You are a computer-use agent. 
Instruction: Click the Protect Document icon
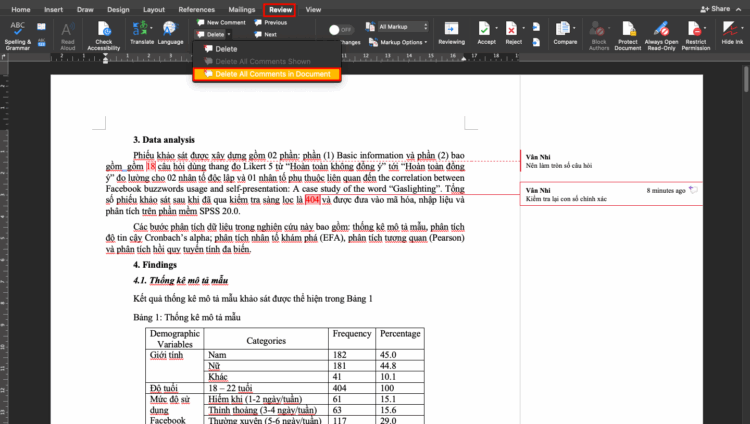coord(627,30)
